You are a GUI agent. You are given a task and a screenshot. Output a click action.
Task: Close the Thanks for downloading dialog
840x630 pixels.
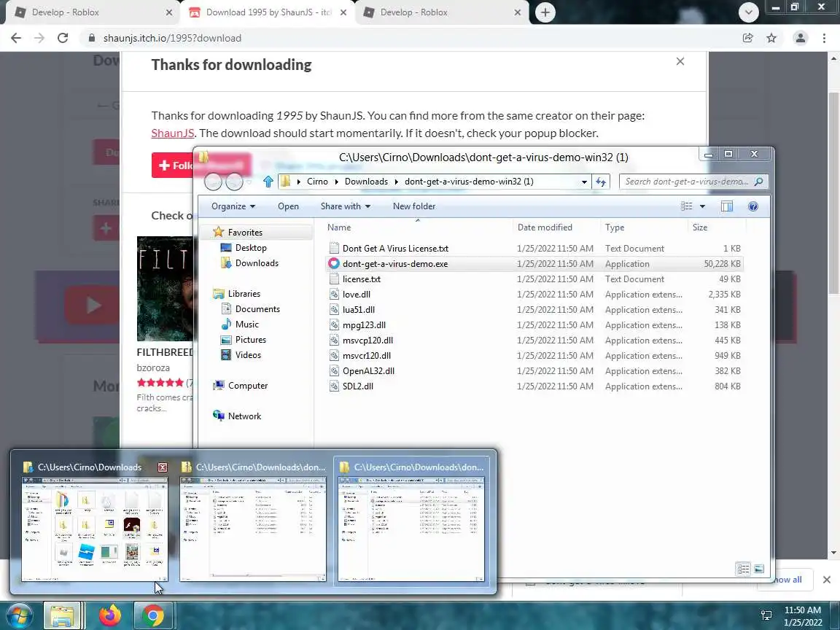[680, 61]
